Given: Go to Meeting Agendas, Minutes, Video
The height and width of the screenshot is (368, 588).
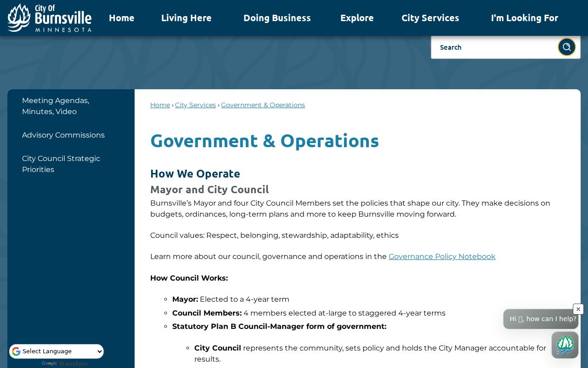Looking at the screenshot, I should click(x=56, y=106).
